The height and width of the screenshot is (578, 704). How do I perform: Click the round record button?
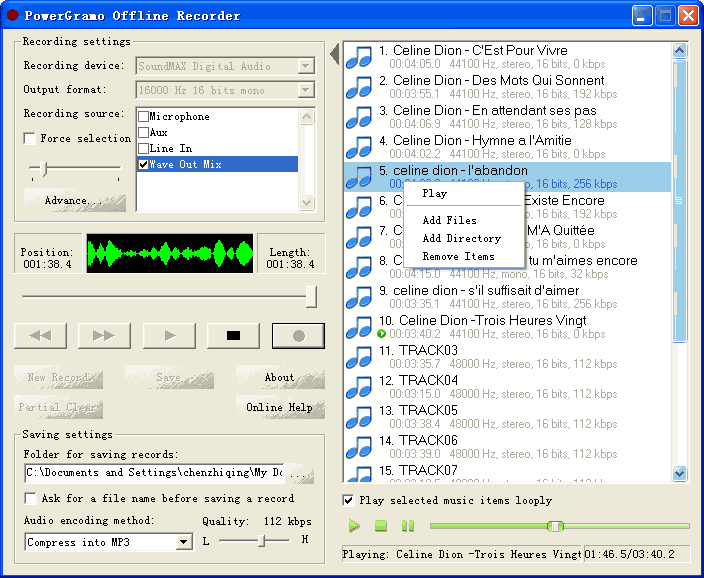(x=298, y=335)
